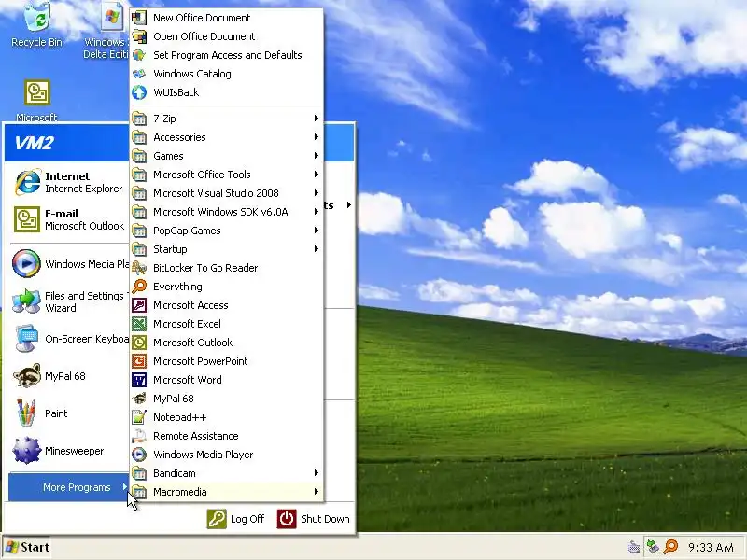Viewport: 747px width, 560px height.
Task: Launch WUIsBack via its globe icon
Action: [x=139, y=92]
